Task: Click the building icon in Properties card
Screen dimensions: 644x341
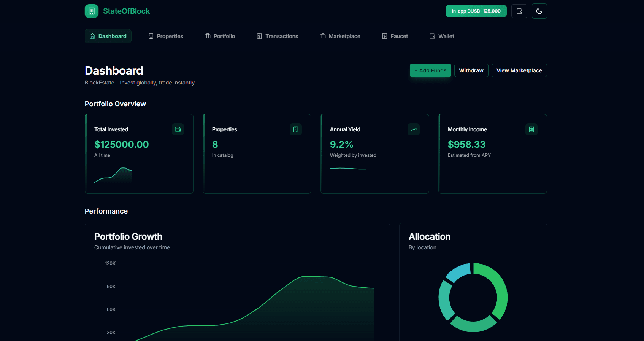Action: [x=295, y=129]
